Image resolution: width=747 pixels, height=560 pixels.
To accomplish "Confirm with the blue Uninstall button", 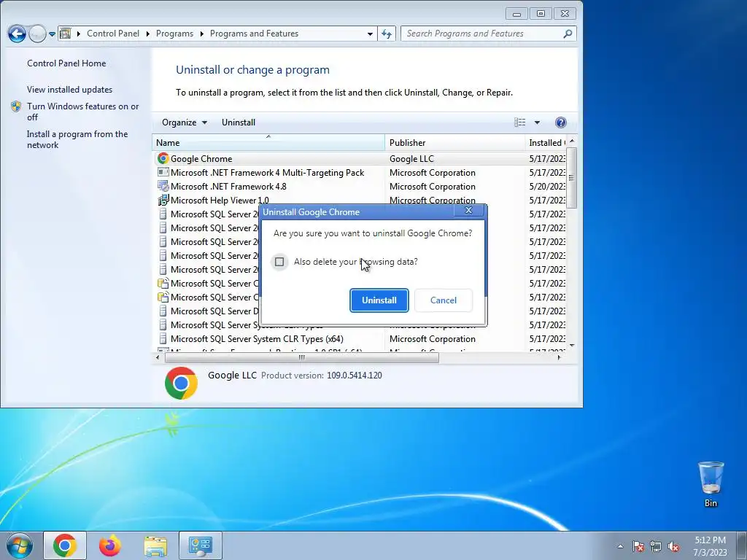I will tap(379, 300).
